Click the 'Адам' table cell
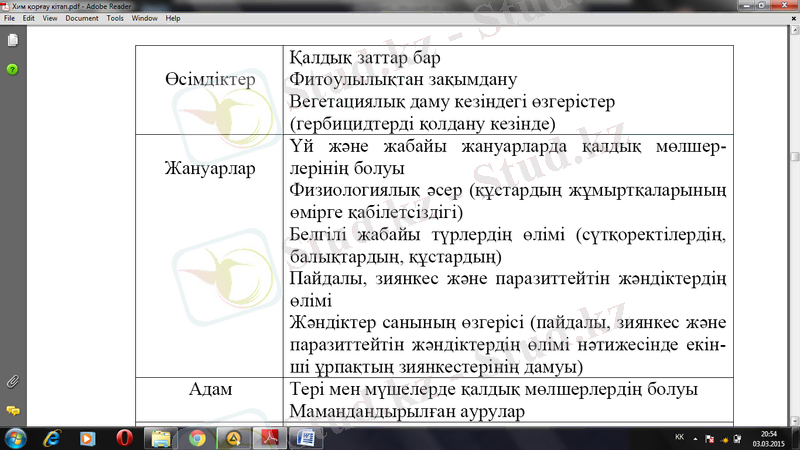Image resolution: width=800 pixels, height=450 pixels. 209,399
